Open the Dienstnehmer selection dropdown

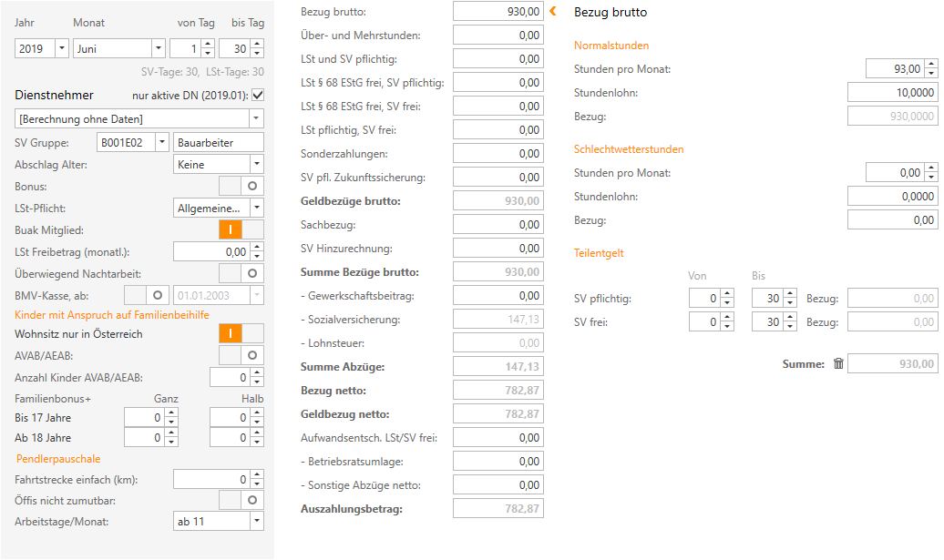pyautogui.click(x=256, y=118)
